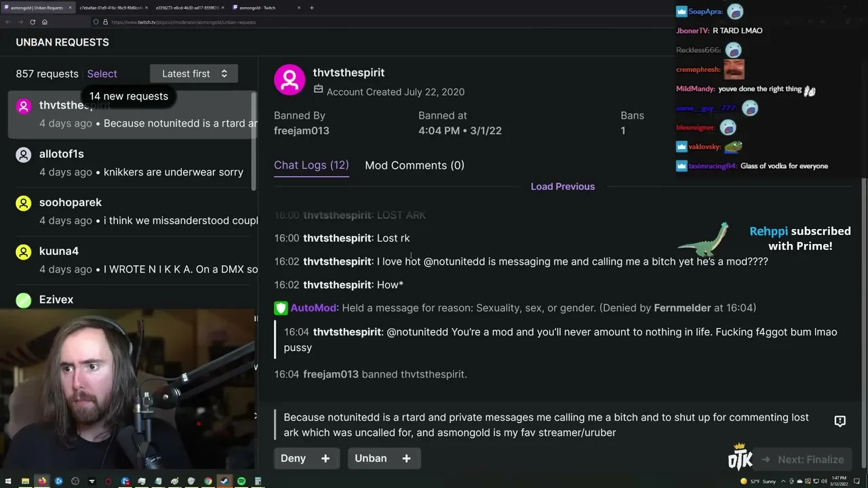The image size is (868, 488).
Task: Click the Unban button
Action: (x=370, y=459)
